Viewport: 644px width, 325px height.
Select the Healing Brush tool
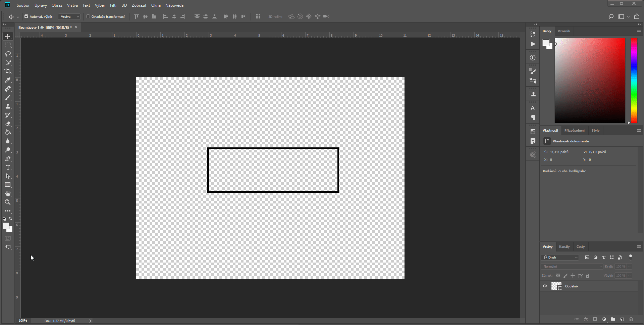8,89
